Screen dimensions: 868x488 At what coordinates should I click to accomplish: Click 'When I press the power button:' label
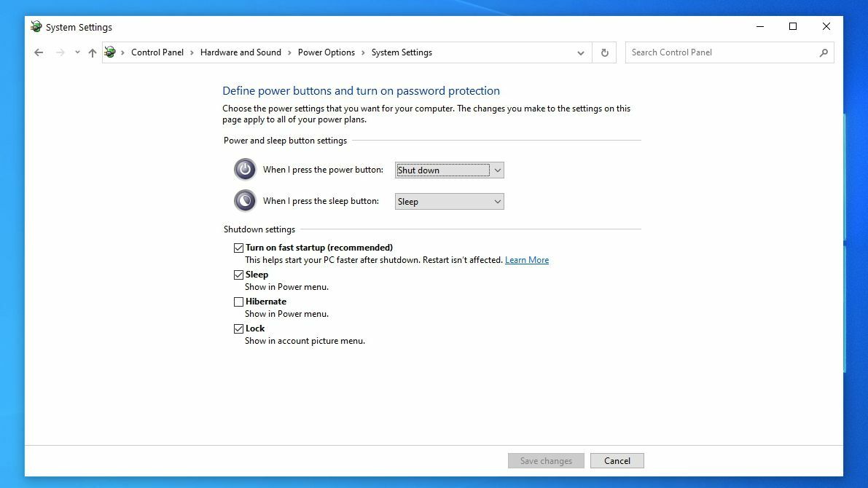click(323, 170)
